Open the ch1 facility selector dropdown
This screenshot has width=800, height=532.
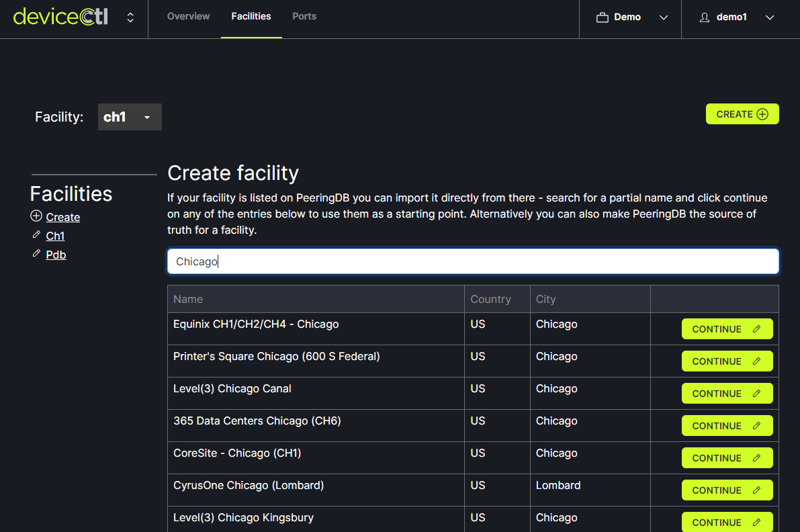(130, 117)
